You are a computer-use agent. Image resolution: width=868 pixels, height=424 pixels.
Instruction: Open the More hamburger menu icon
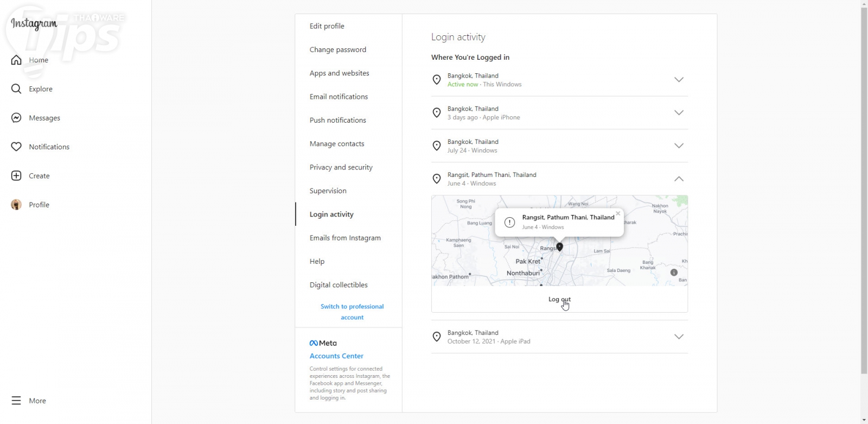pos(16,401)
